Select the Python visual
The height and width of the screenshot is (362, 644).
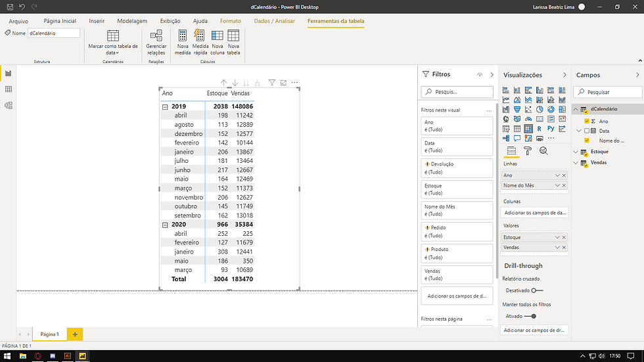tap(551, 129)
